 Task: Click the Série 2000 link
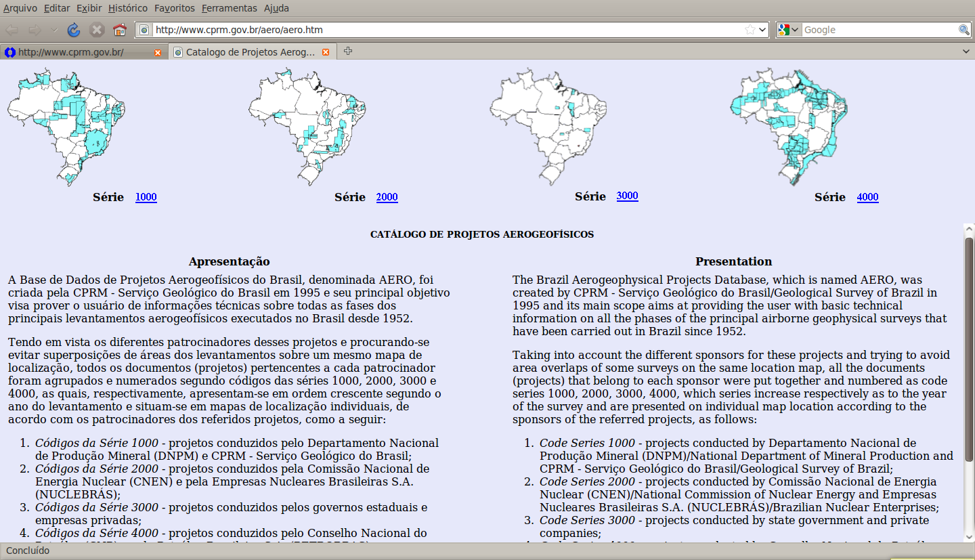point(387,197)
